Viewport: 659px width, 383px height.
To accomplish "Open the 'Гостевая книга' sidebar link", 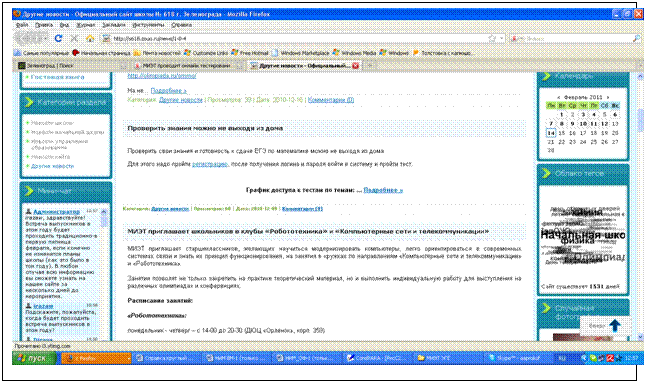I will (x=58, y=77).
